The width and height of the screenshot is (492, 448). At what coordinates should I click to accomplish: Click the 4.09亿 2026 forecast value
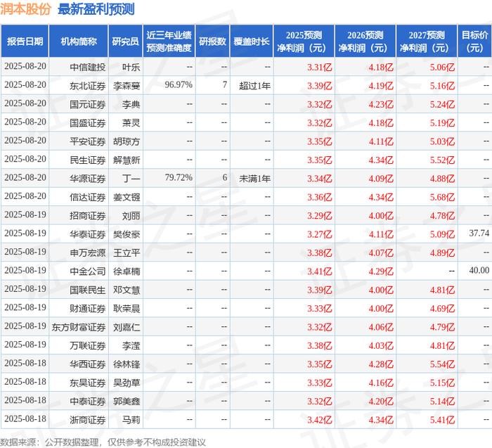tap(381, 179)
